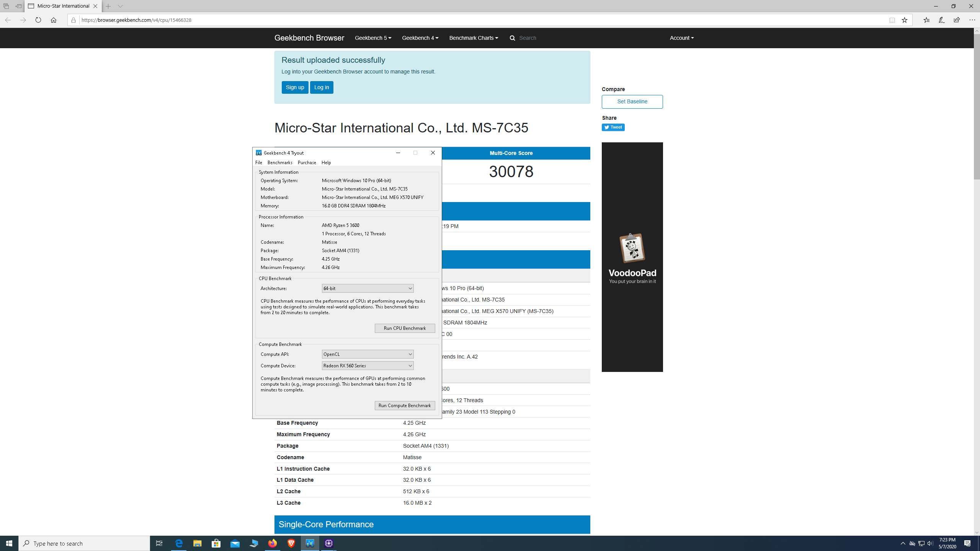Click the search magnifier icon in navbar

click(512, 38)
